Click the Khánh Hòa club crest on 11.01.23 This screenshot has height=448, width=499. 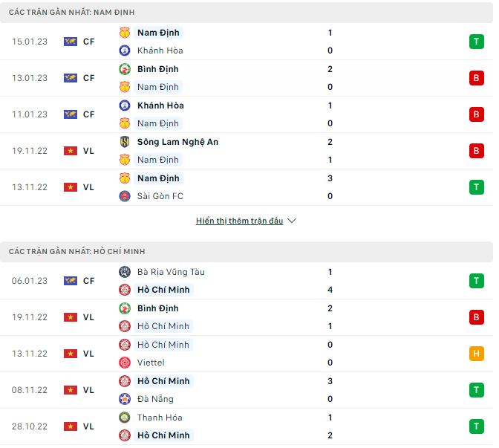(125, 105)
